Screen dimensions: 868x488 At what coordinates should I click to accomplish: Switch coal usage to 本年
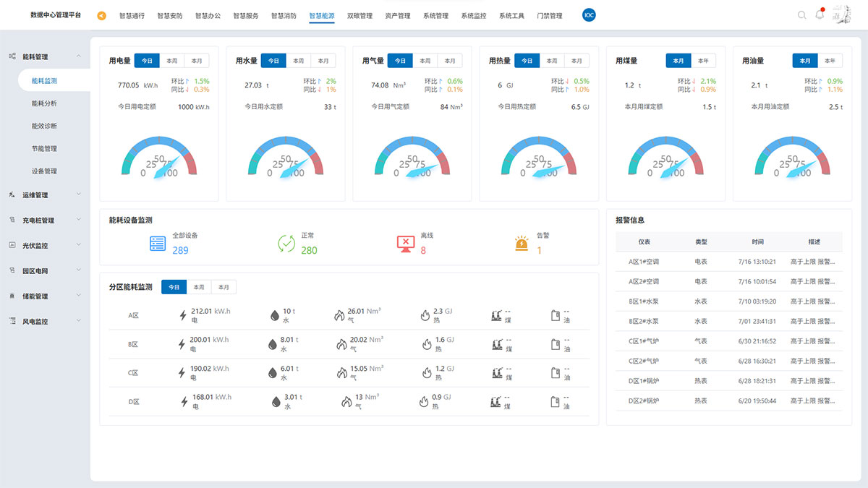tap(702, 61)
